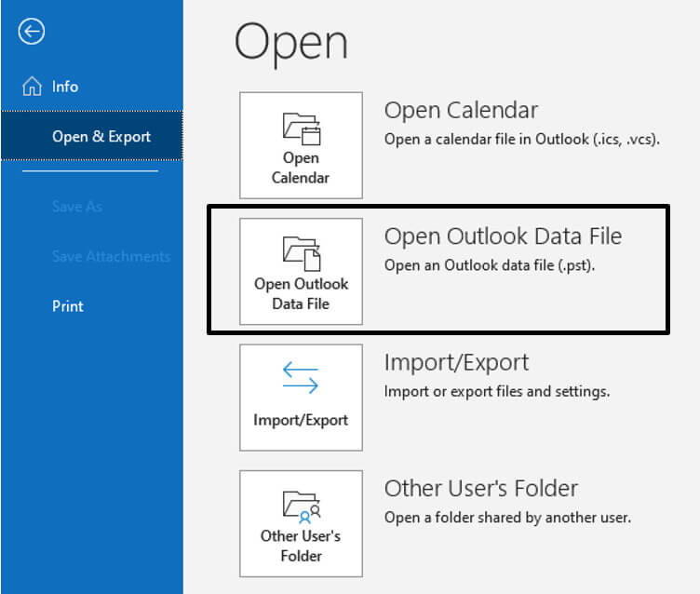Click the large 'Open' page title
This screenshot has width=700, height=594.
(x=290, y=44)
